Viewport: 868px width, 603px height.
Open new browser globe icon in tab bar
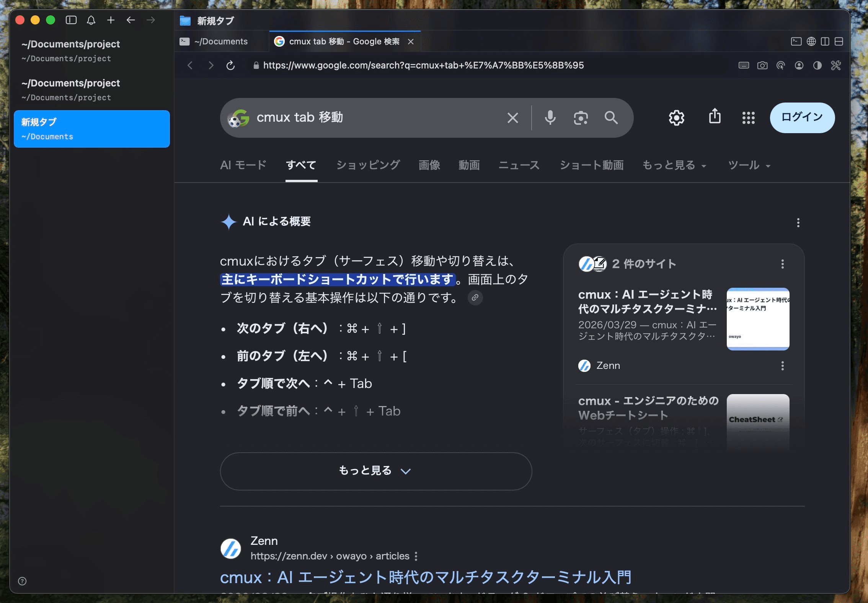tap(811, 42)
